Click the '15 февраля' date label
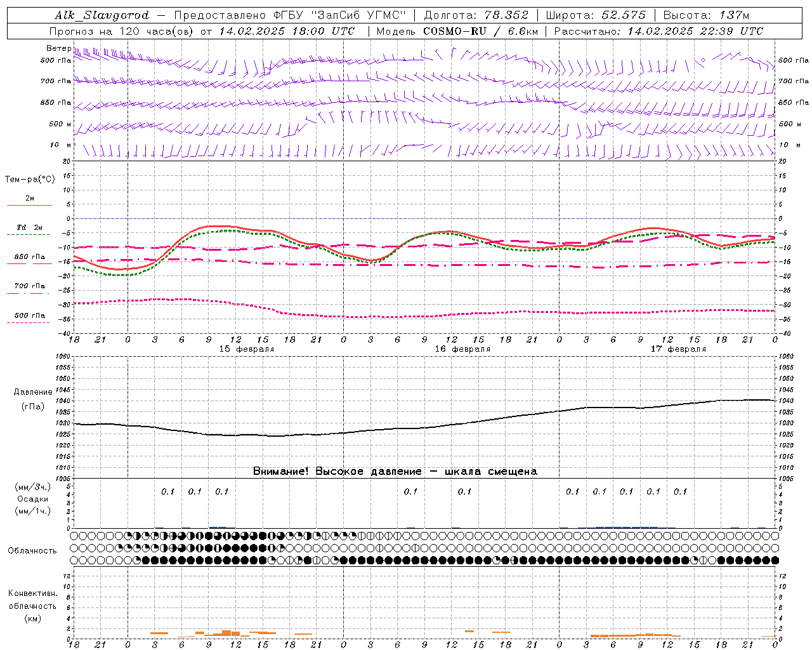The height and width of the screenshot is (650, 812). 247,349
